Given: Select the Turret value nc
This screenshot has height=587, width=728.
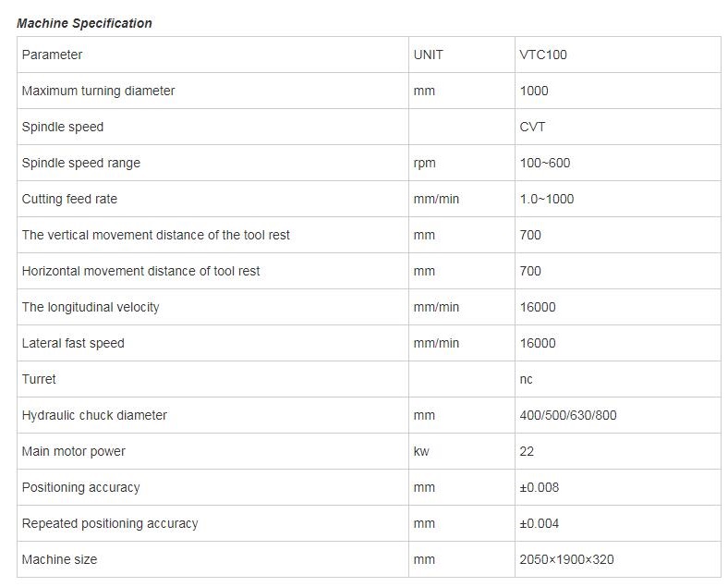Looking at the screenshot, I should 526,379.
